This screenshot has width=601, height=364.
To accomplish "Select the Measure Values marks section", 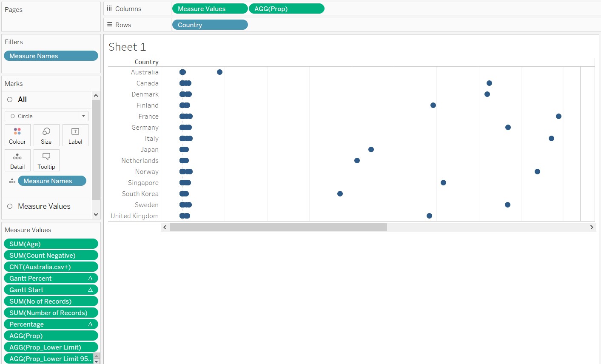I will 44,206.
